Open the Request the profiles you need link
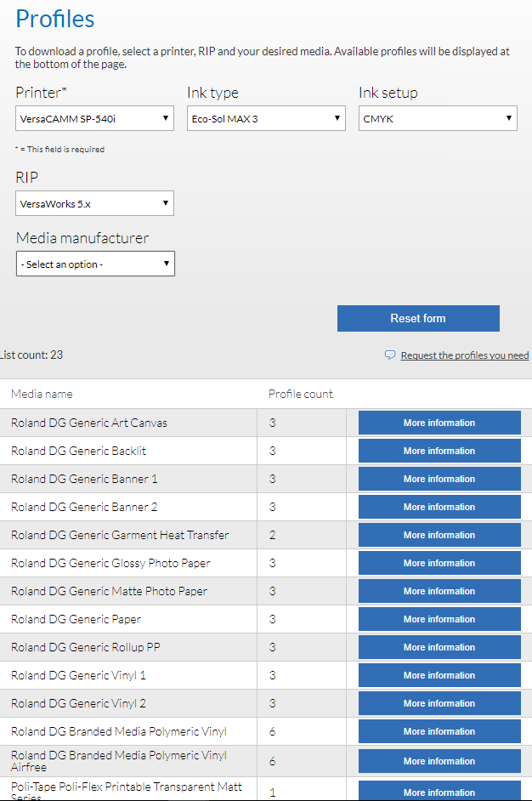 (x=465, y=355)
